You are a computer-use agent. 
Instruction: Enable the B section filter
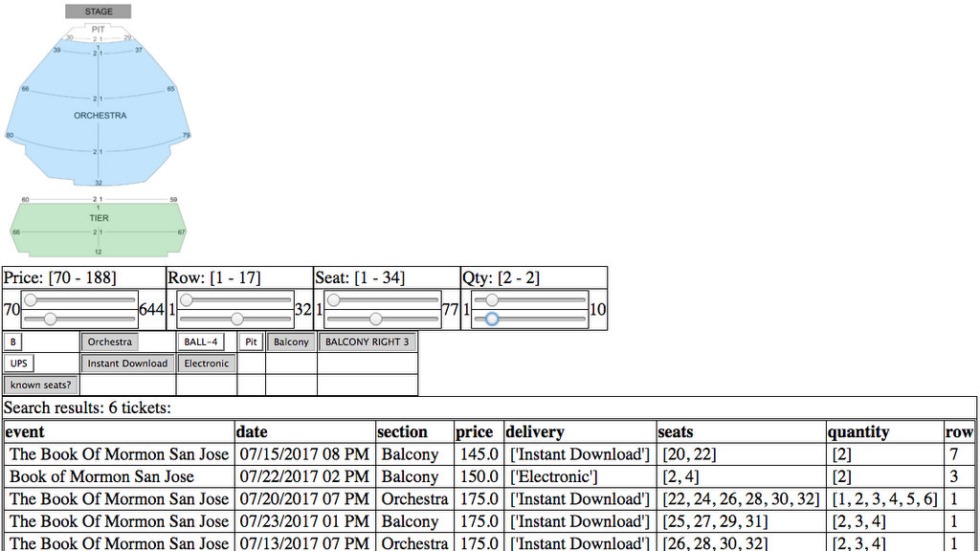[14, 342]
